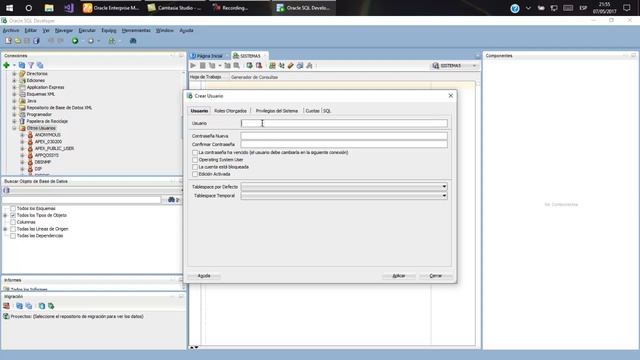Close the Crear Usuario dialog
640x360 pixels.
click(451, 96)
